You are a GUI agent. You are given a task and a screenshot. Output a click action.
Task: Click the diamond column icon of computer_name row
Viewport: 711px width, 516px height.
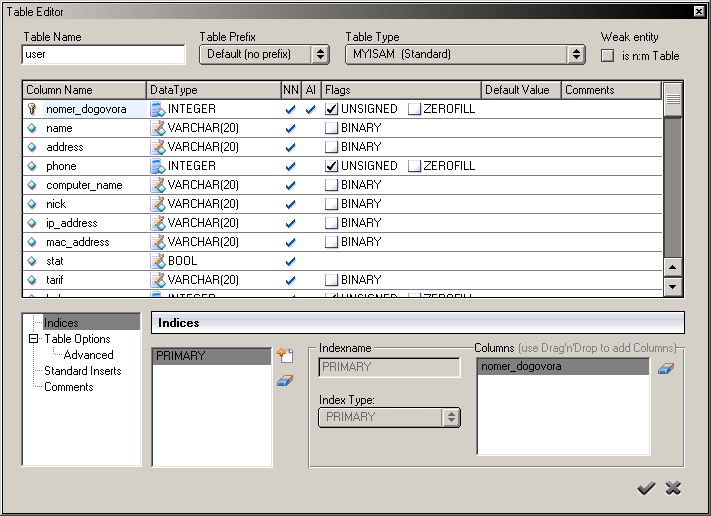(x=32, y=185)
